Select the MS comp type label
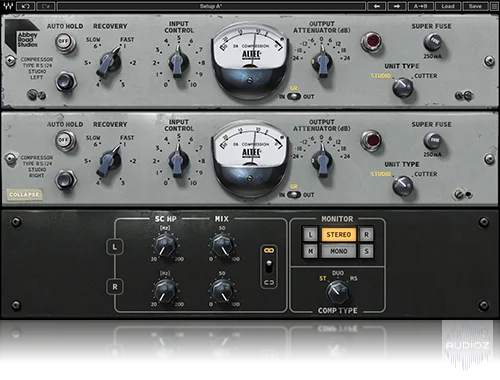 tap(353, 278)
